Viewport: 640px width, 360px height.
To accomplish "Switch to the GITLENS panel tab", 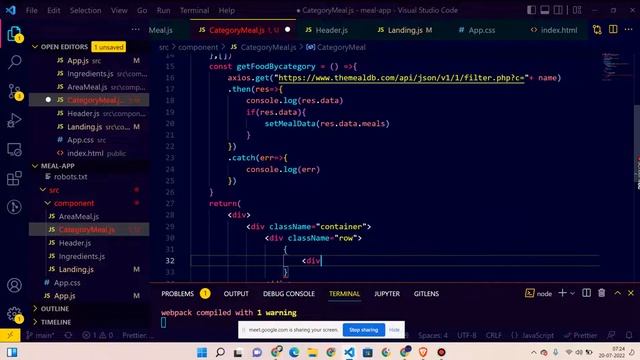I will tap(426, 293).
